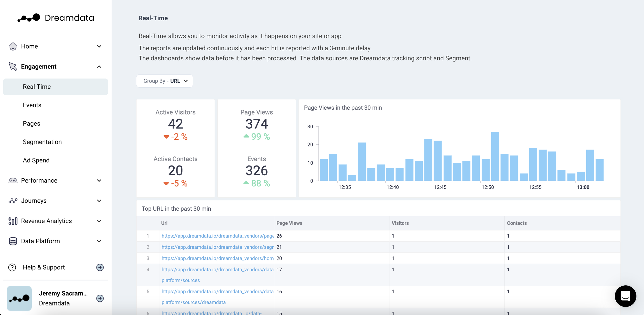Open the Segmentation page
The image size is (644, 315).
[x=42, y=142]
